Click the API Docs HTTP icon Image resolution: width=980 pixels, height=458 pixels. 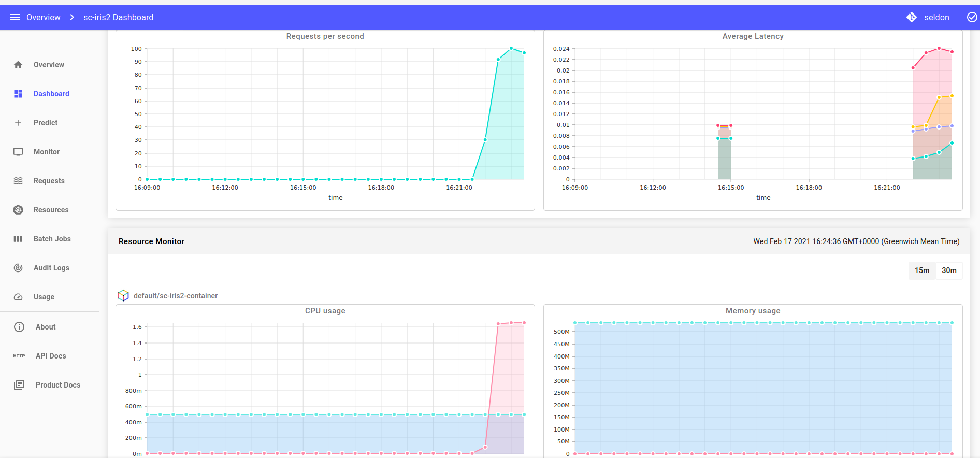(19, 356)
